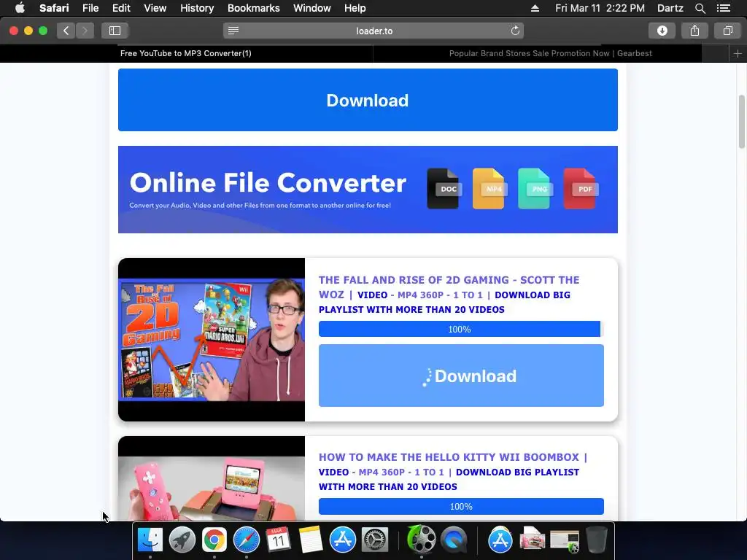The width and height of the screenshot is (747, 560).
Task: Open the screenshot stack beside the Trash
Action: coord(565,540)
